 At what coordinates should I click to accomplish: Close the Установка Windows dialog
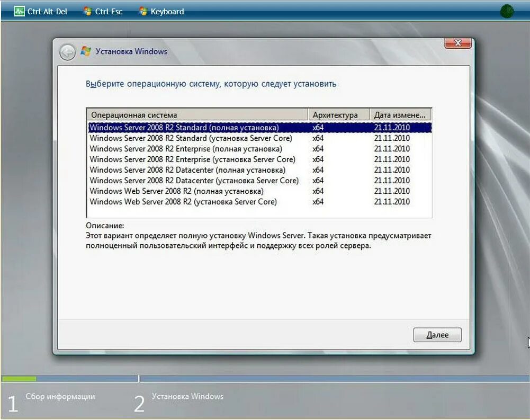(457, 43)
